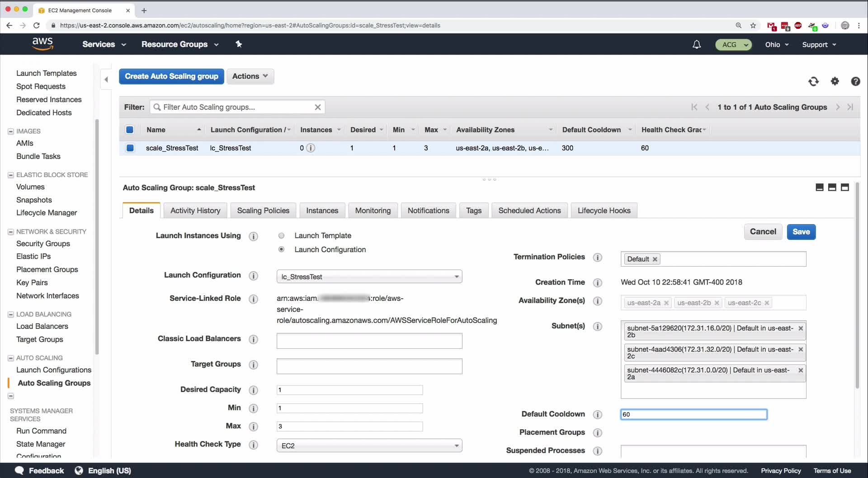Open the Ohio region selector
The image size is (868, 478).
pyautogui.click(x=777, y=45)
